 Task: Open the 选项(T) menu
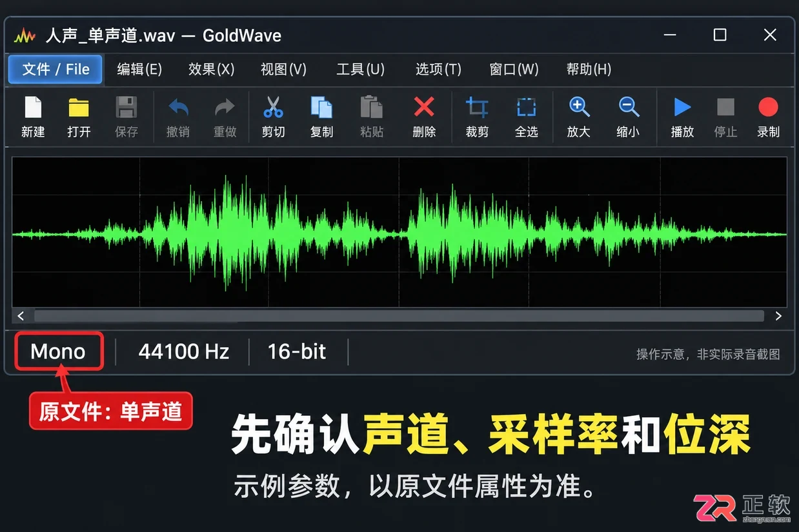(x=438, y=69)
